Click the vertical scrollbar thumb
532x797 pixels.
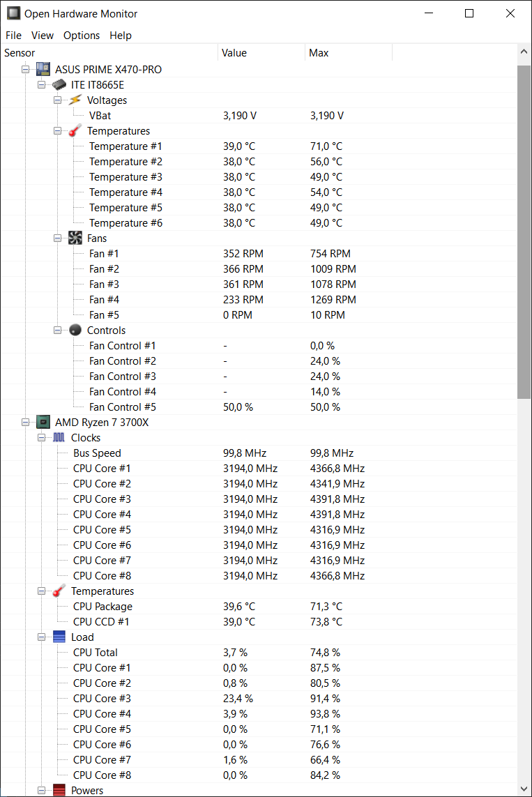524,231
